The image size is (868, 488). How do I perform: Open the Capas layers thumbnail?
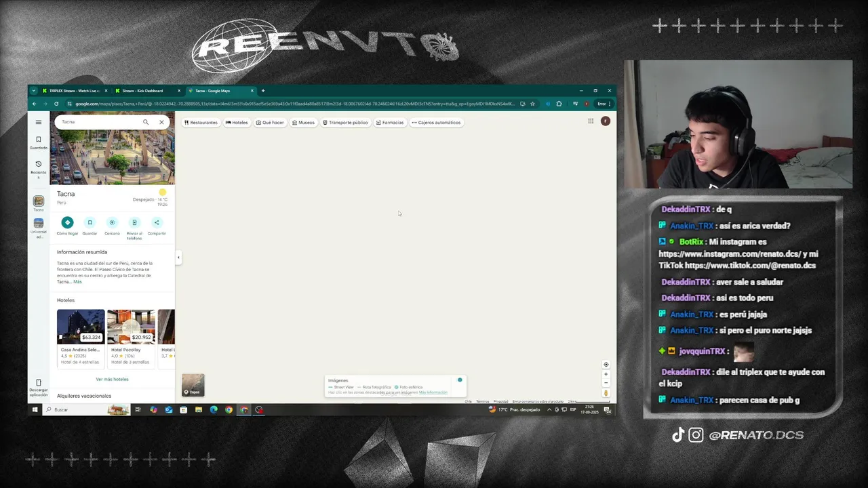(193, 385)
